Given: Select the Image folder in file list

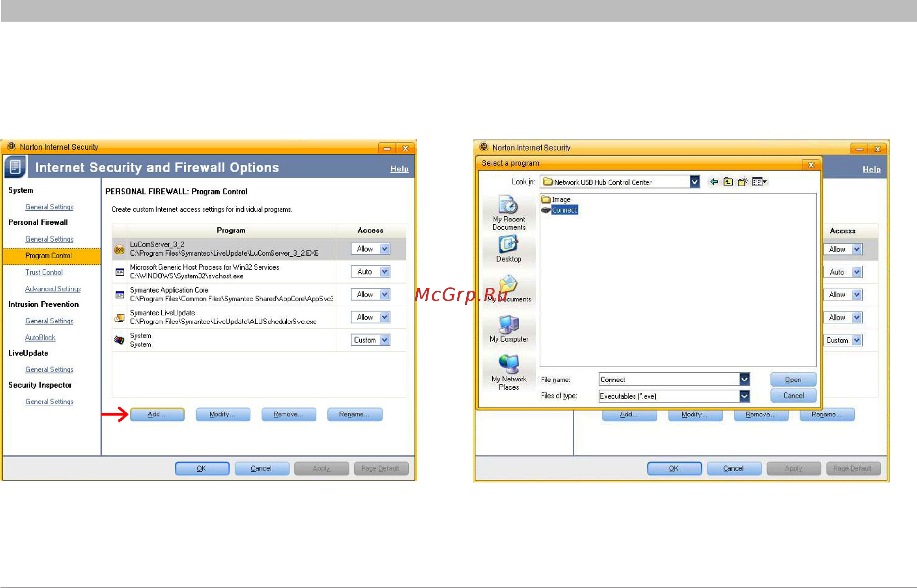Looking at the screenshot, I should [556, 199].
